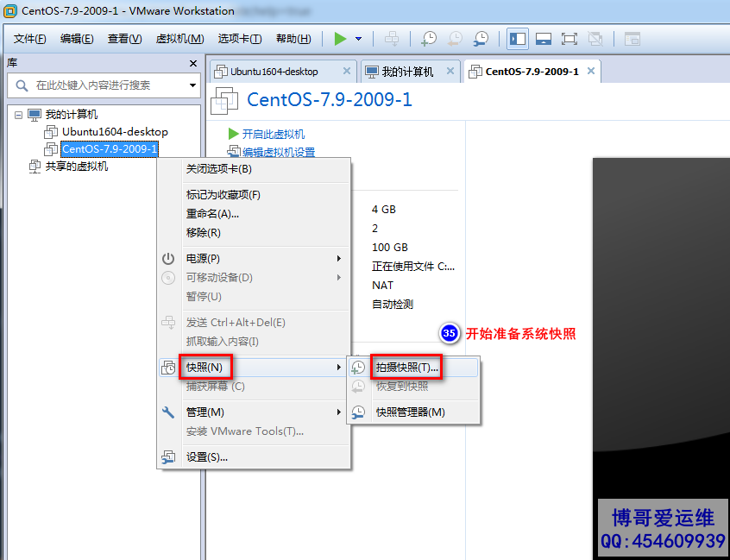Select 快照管理器(M) in the submenu
This screenshot has width=730, height=560.
click(413, 412)
